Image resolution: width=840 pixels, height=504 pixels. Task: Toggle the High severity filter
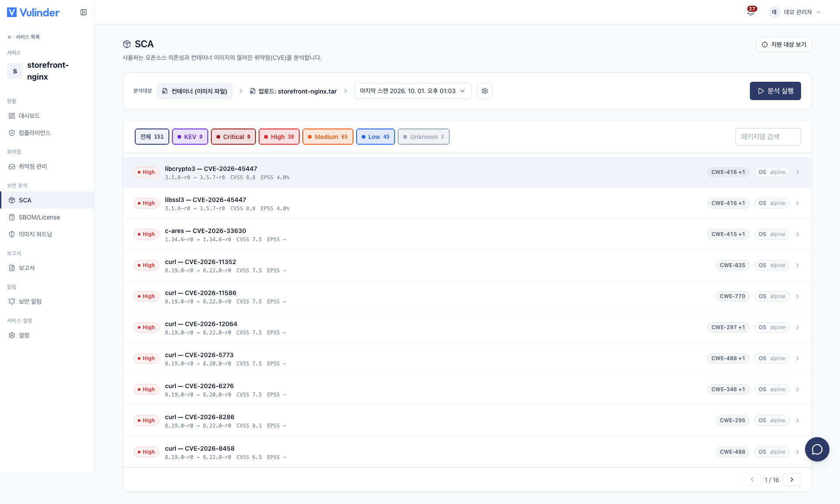[279, 137]
